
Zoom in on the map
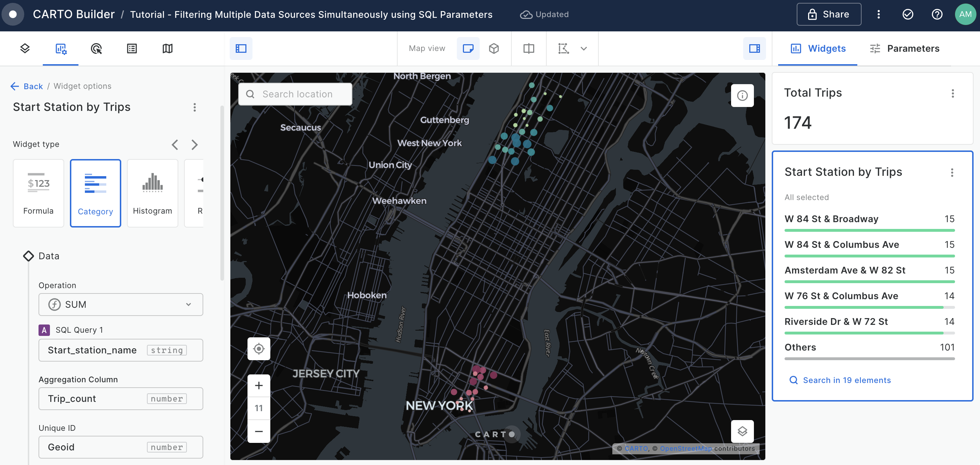[259, 385]
